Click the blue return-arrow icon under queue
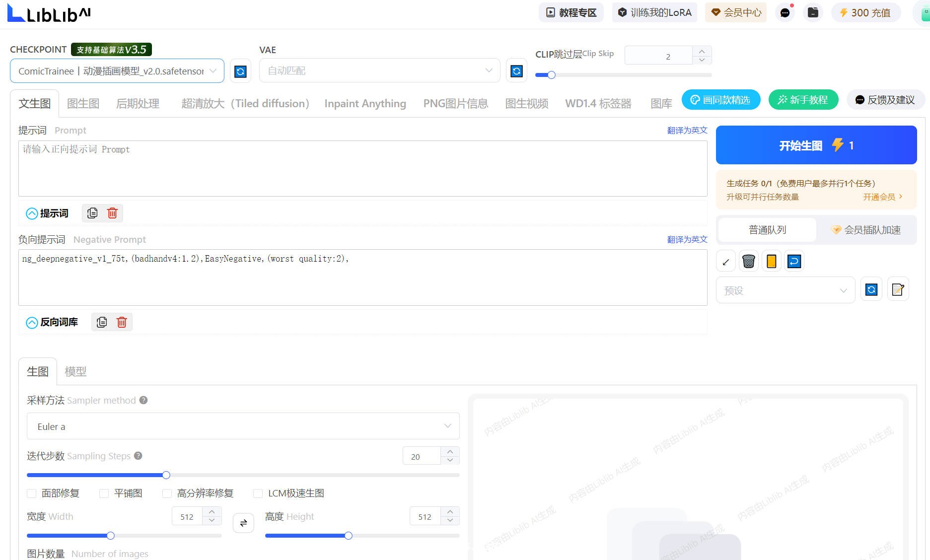930x560 pixels. (794, 261)
